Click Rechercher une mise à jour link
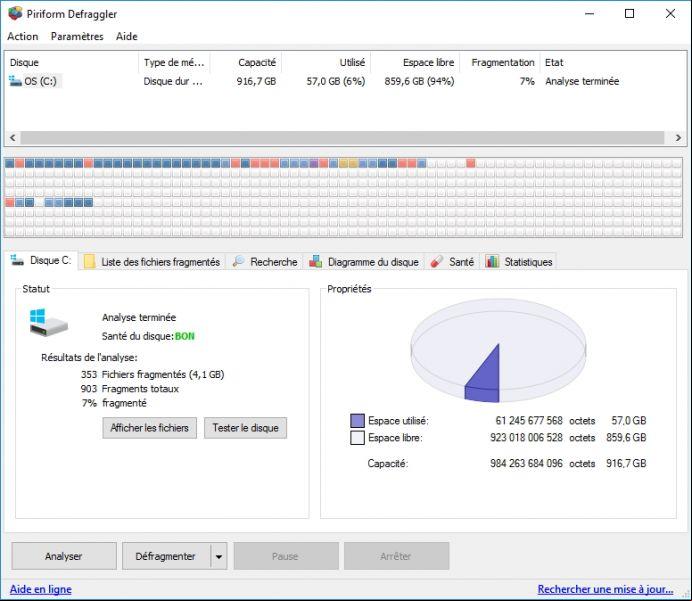Image resolution: width=692 pixels, height=601 pixels. pos(606,589)
